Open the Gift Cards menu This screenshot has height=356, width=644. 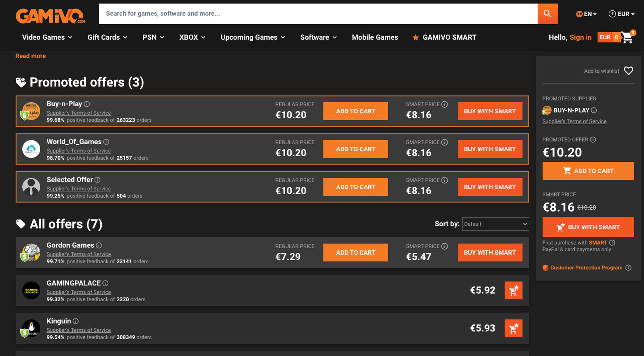[107, 38]
